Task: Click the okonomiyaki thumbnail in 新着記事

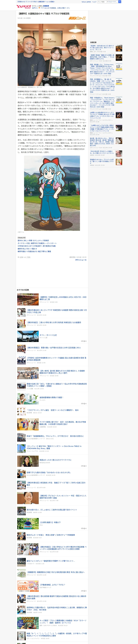Action: [119, 48]
